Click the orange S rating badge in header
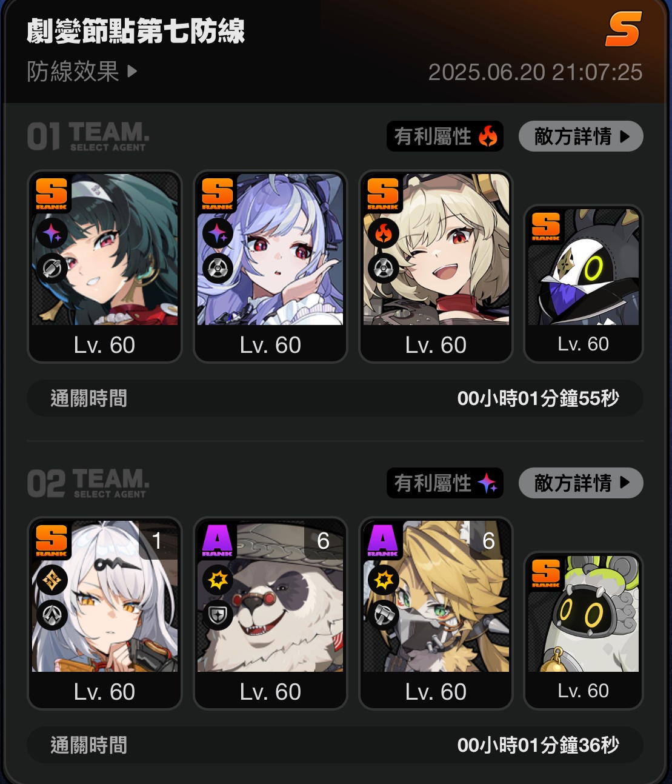Screen dimensions: 672x784 click(x=623, y=30)
